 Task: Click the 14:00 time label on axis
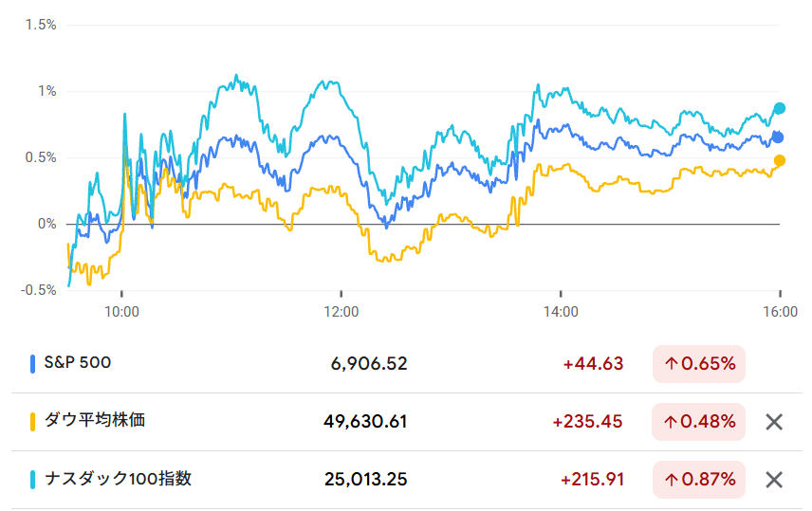561,310
